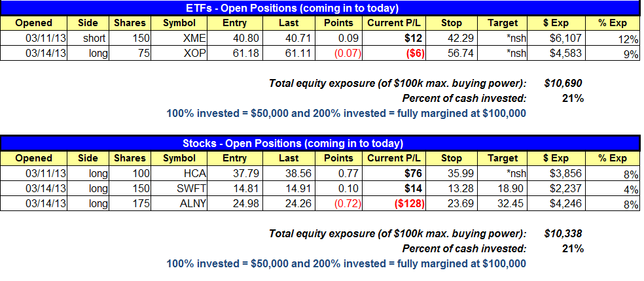
Task: Click the $10,690 total equity exposure
Action: [562, 84]
